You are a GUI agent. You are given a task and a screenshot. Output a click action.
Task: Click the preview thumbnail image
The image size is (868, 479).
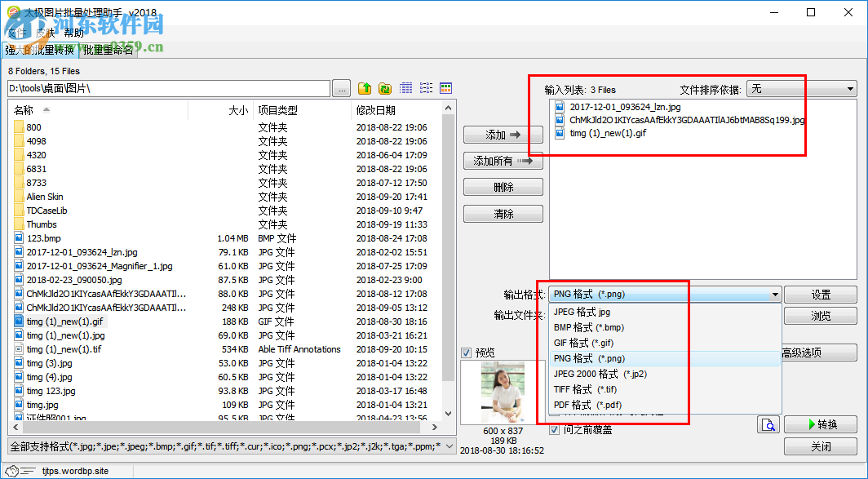click(x=503, y=392)
